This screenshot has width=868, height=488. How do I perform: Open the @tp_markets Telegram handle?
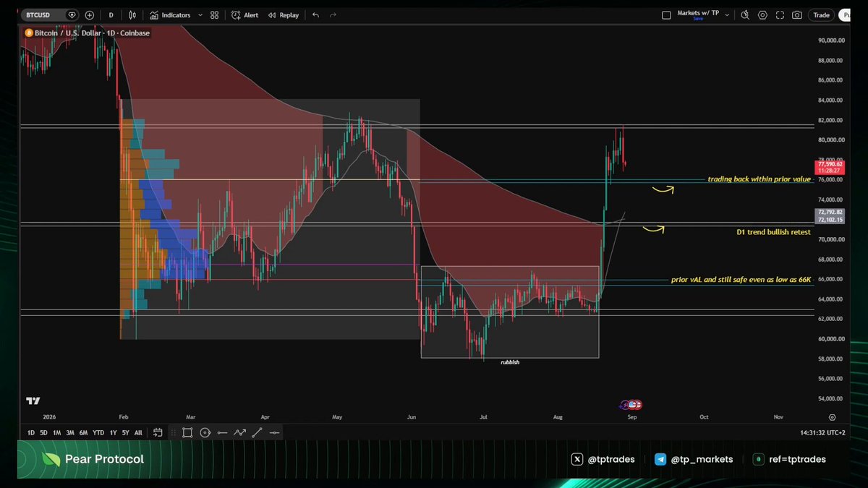694,459
